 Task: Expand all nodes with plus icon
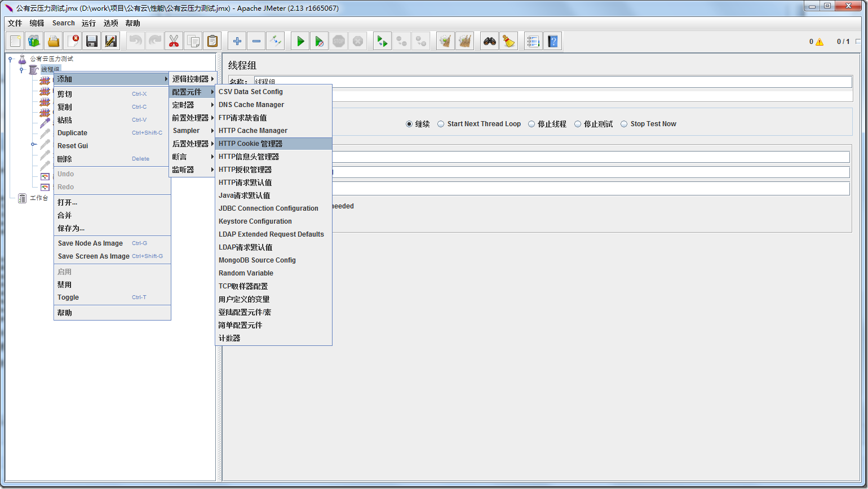237,41
